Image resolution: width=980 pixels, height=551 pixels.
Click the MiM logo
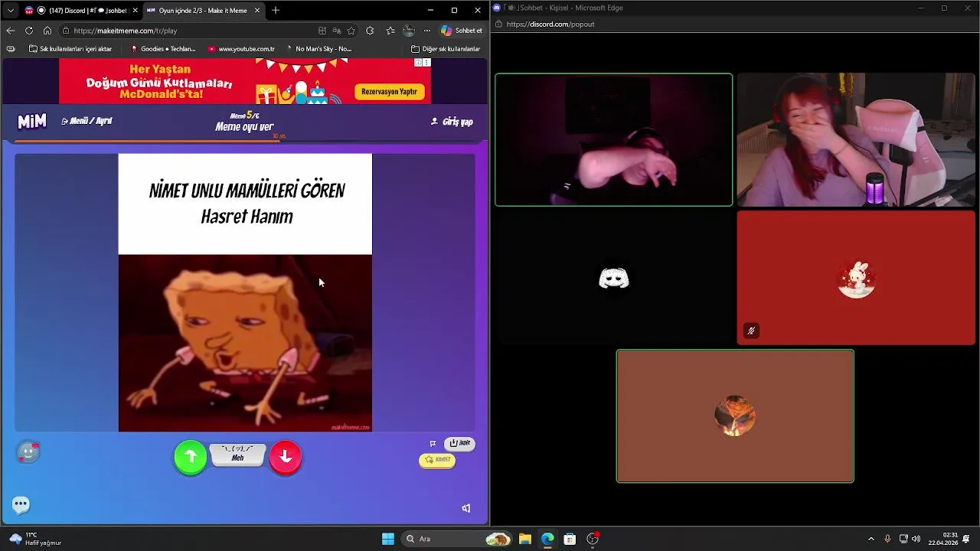click(x=32, y=122)
